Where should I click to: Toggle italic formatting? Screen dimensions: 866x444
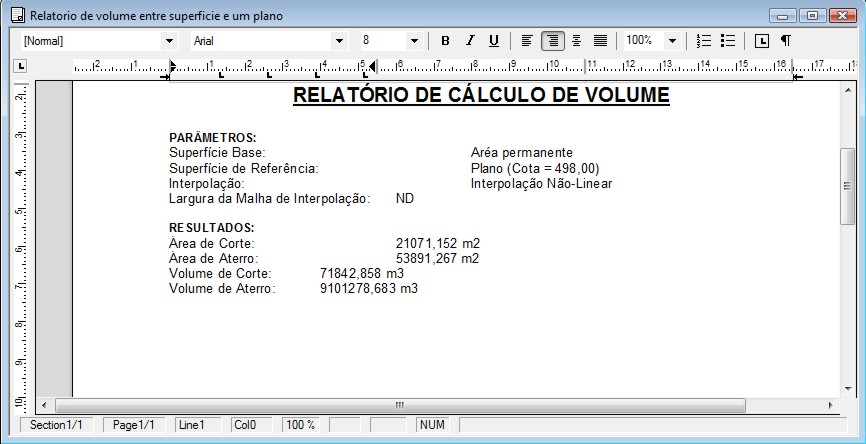tap(469, 41)
